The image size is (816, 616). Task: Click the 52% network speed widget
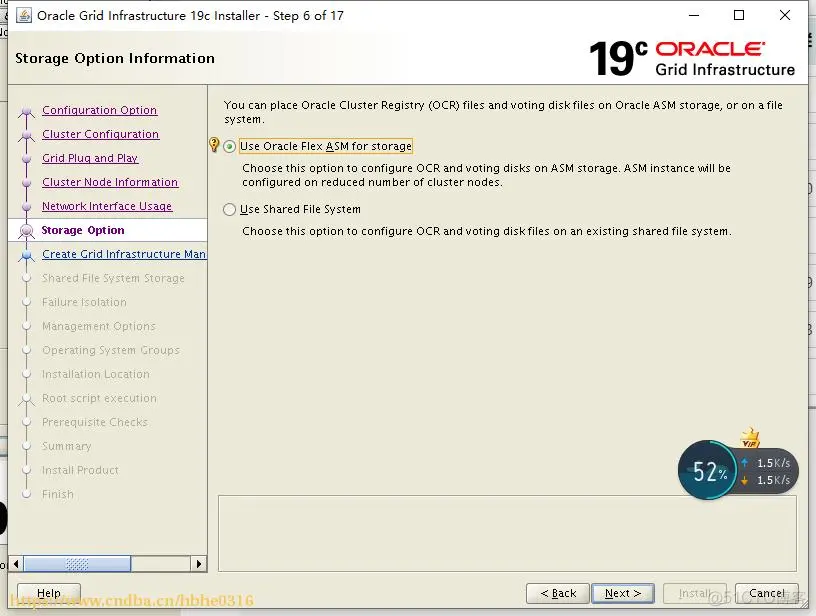738,471
